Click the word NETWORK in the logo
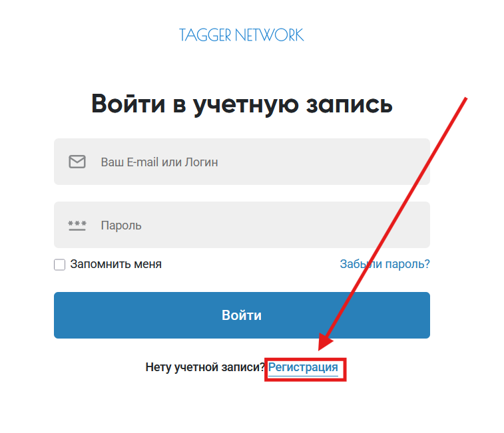The width and height of the screenshot is (504, 433). 270,35
